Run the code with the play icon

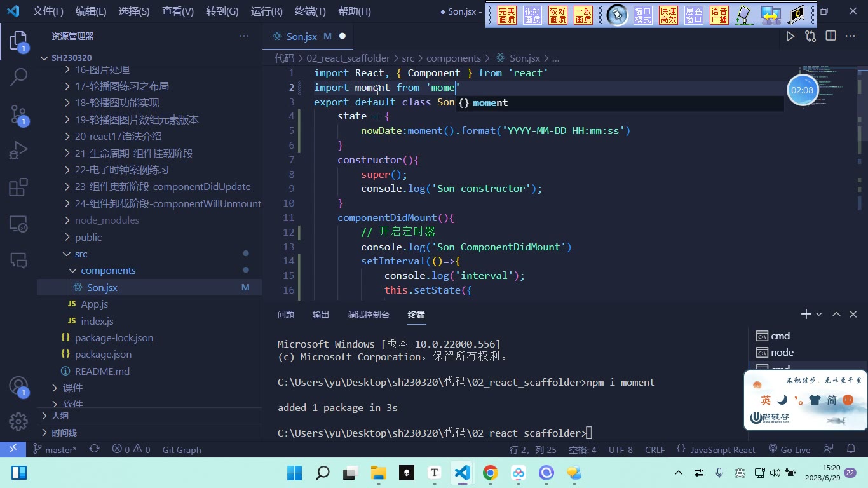click(790, 36)
